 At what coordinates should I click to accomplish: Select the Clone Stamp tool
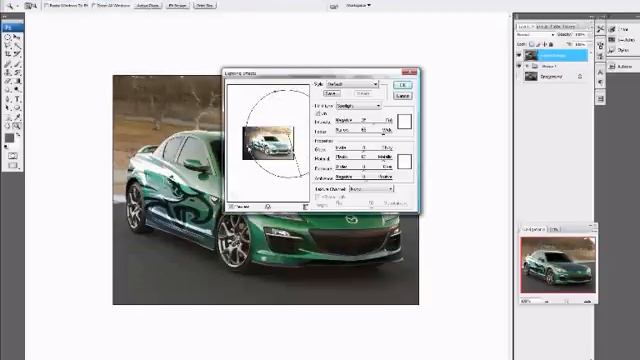[7, 72]
